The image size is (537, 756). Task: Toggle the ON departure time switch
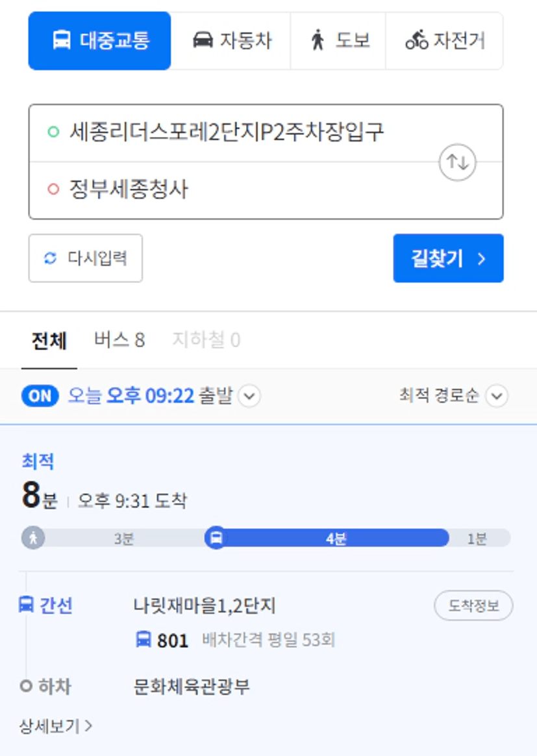[40, 396]
